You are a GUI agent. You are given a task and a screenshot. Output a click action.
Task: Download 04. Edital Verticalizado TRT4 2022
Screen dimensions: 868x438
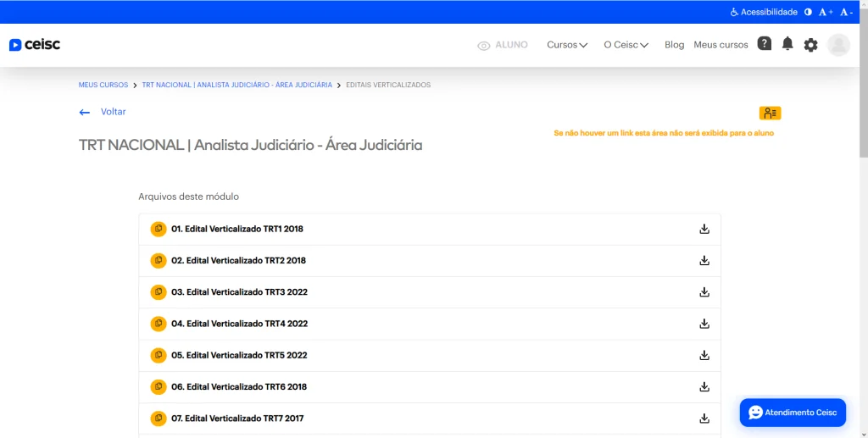[x=704, y=324]
